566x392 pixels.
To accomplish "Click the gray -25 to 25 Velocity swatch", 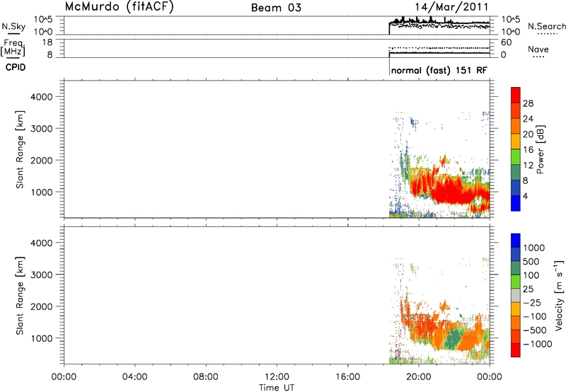I will (516, 296).
